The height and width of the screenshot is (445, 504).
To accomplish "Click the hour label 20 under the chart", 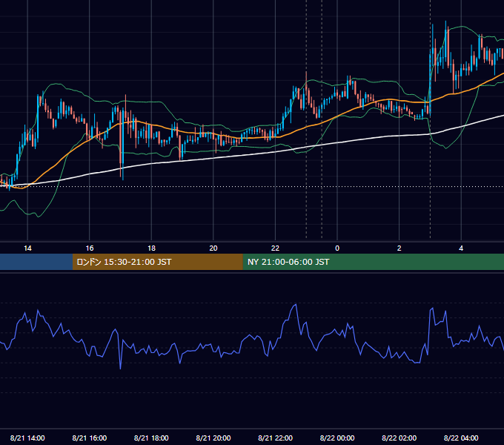I will click(213, 248).
